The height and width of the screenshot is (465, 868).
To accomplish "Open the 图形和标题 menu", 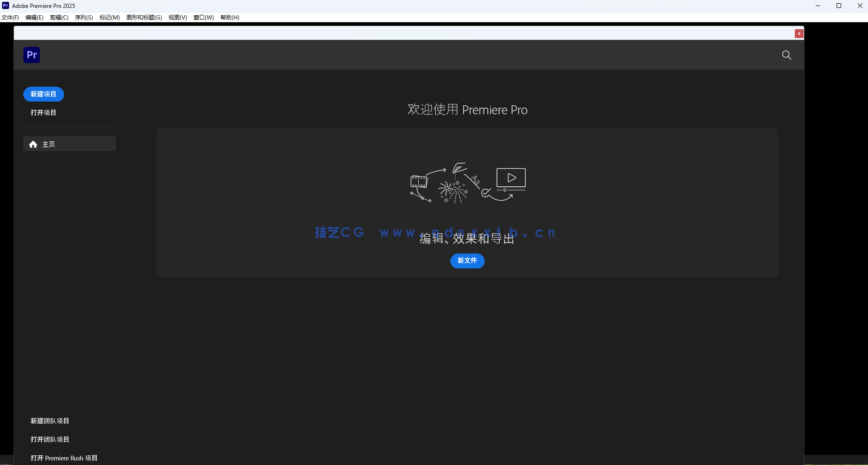I will pos(144,17).
